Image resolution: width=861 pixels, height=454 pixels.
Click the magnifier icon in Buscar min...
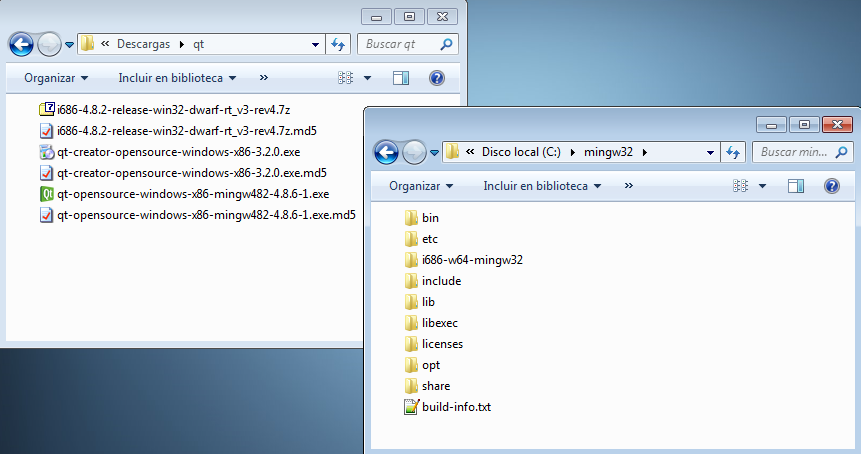[x=841, y=152]
